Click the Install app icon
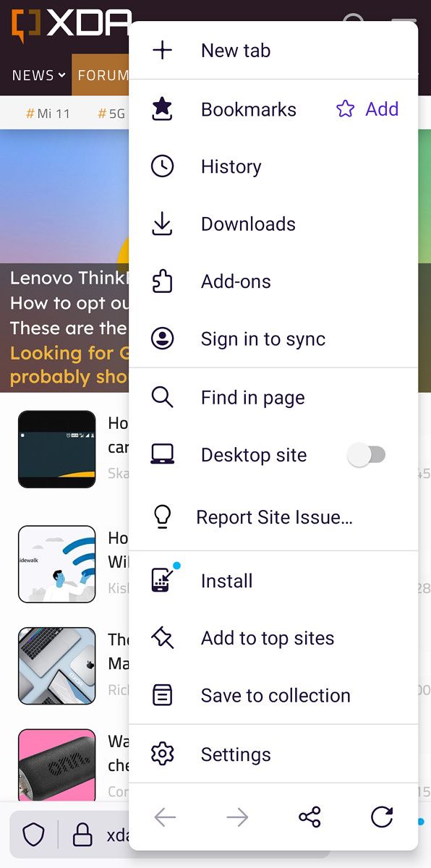This screenshot has height=868, width=431. [163, 580]
